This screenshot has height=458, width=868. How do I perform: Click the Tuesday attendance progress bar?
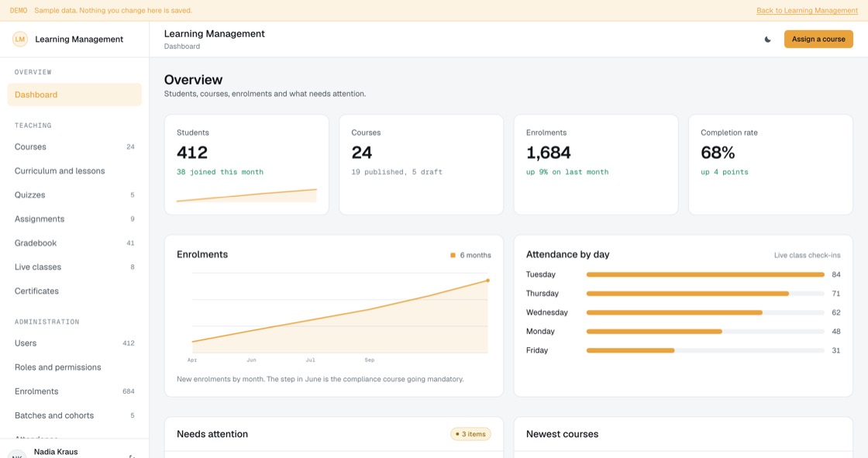click(705, 274)
